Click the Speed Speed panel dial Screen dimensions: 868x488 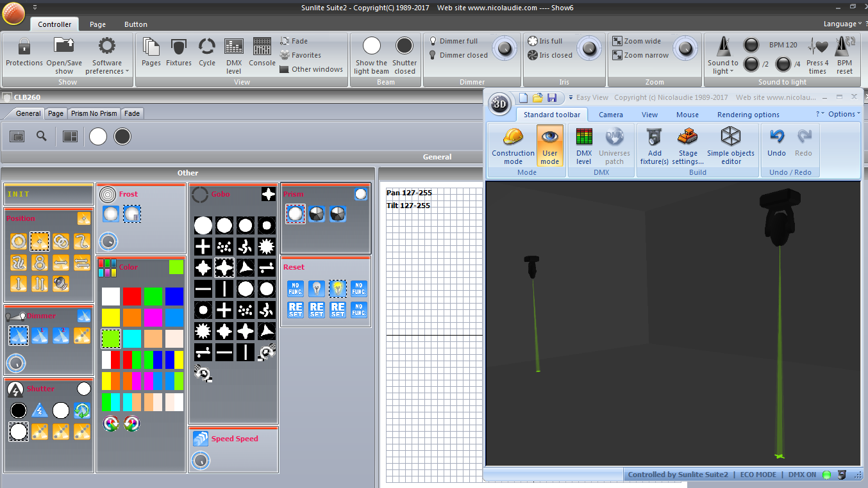tap(201, 459)
